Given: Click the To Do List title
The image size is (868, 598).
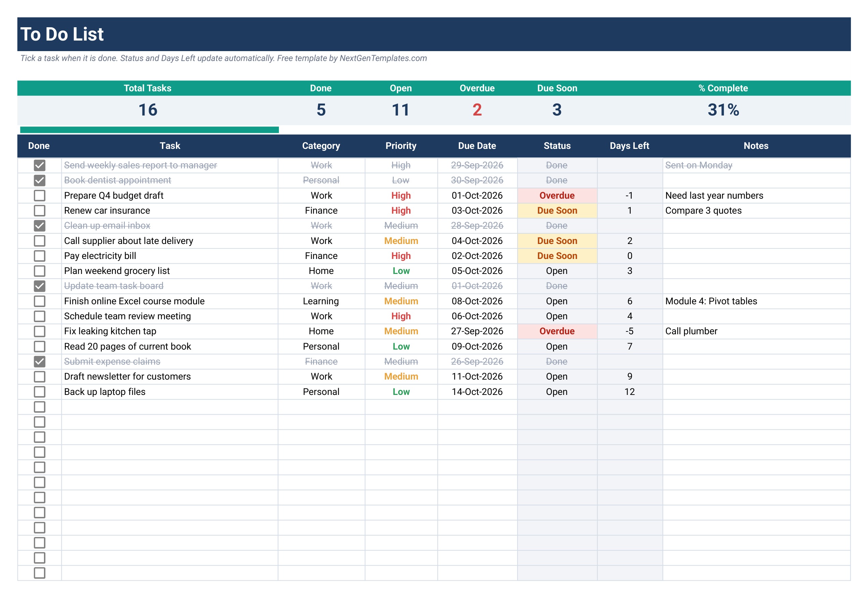Looking at the screenshot, I should point(62,34).
